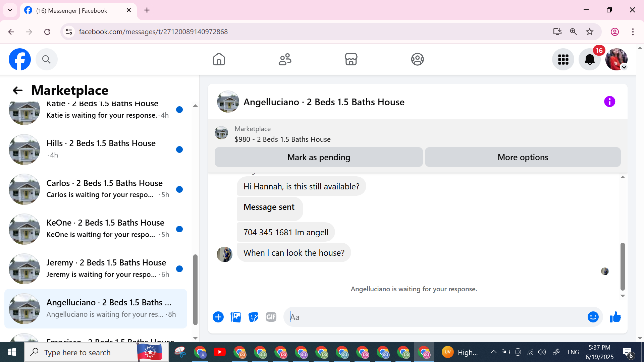644x362 pixels.
Task: Open KeOne's 2 Beds conversation
Action: [96, 229]
